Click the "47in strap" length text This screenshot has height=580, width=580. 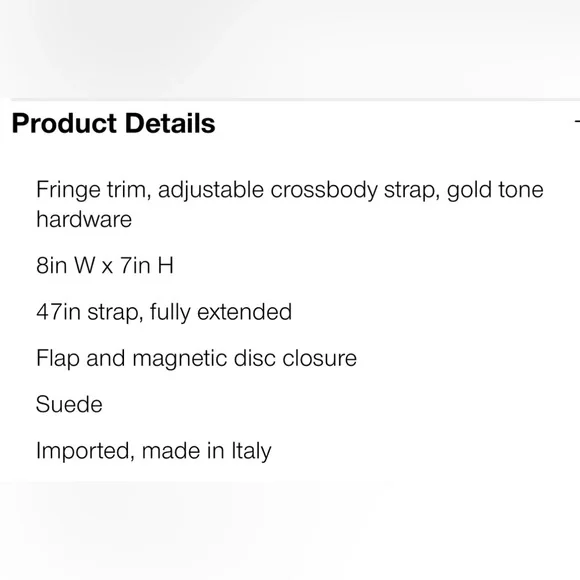tap(90, 312)
